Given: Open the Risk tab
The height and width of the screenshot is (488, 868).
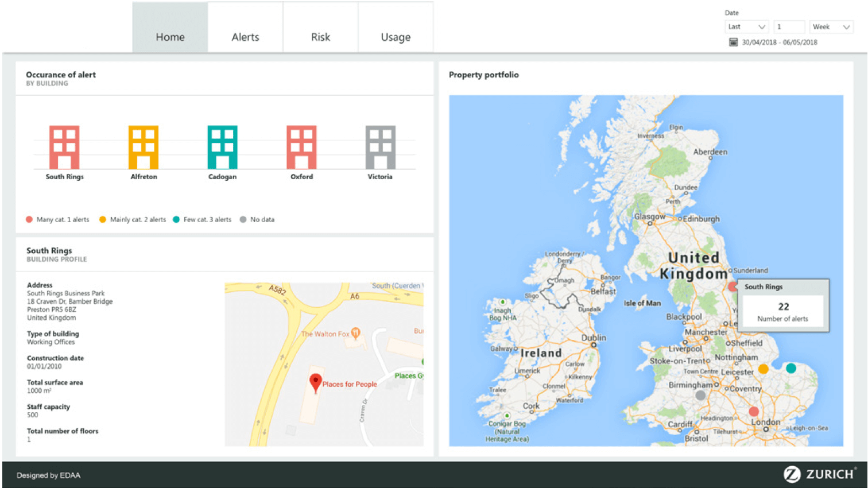Looking at the screenshot, I should click(x=320, y=37).
